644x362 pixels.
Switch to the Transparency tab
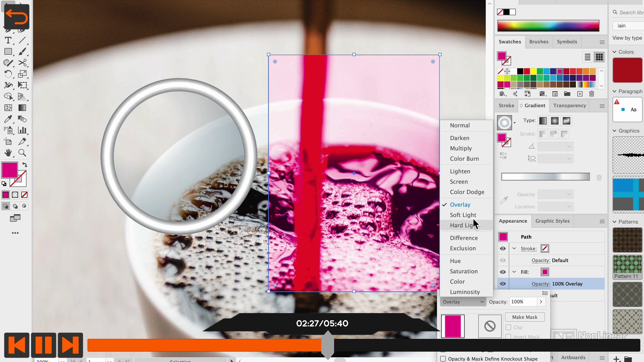click(x=570, y=106)
